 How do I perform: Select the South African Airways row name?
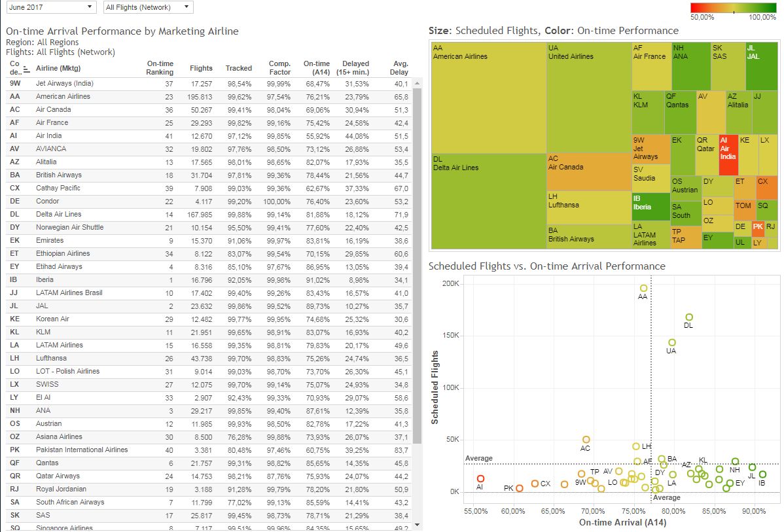click(70, 502)
